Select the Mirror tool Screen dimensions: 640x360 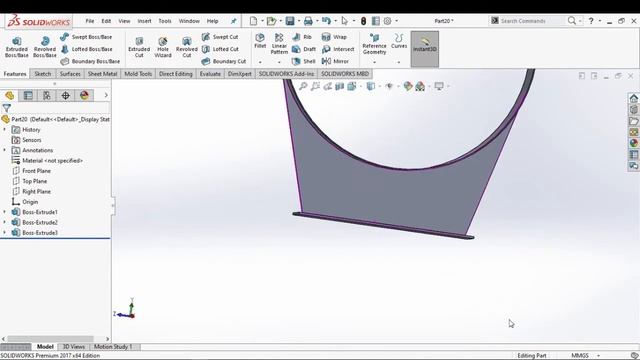336,61
